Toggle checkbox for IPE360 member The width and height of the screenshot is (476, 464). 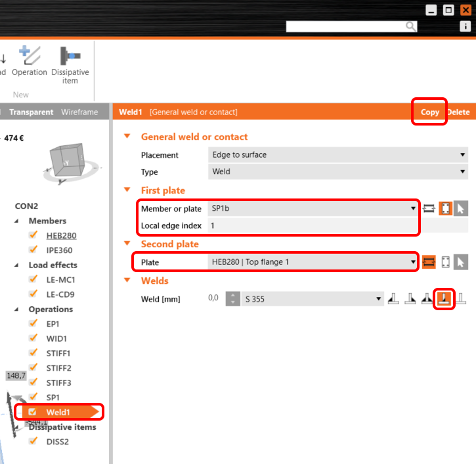(x=33, y=250)
